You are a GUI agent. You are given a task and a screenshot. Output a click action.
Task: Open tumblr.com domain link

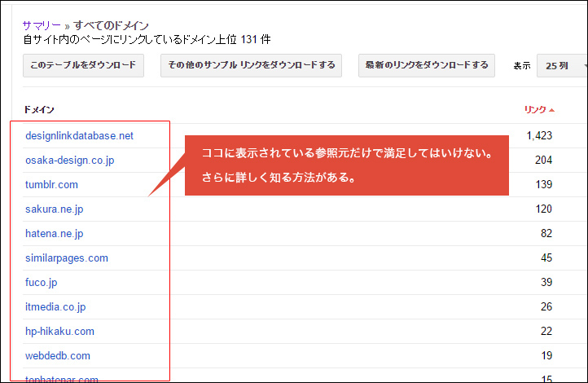51,184
